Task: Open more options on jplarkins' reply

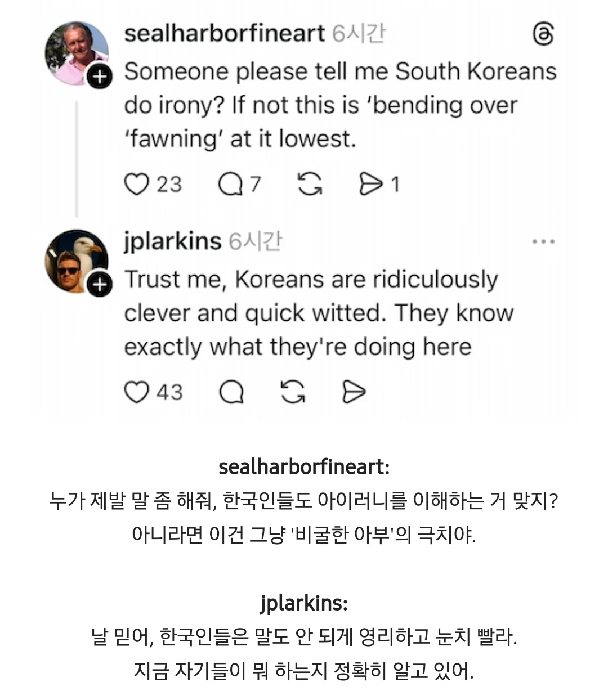Action: [543, 241]
